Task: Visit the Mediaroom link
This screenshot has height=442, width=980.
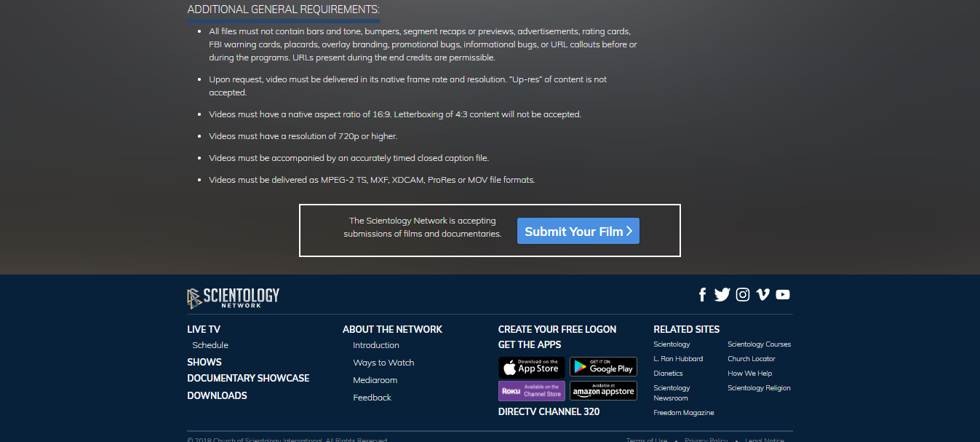Action: 375,380
